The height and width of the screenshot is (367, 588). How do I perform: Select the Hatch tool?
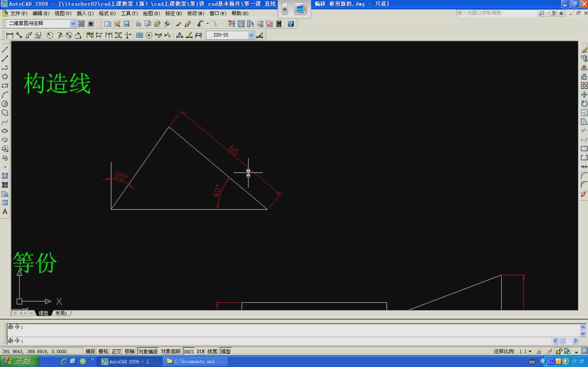pos(5,176)
